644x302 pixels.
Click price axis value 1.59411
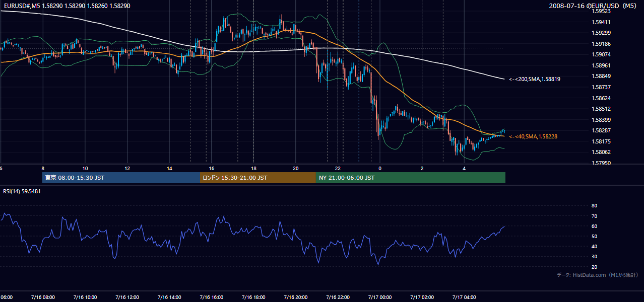[x=601, y=22]
